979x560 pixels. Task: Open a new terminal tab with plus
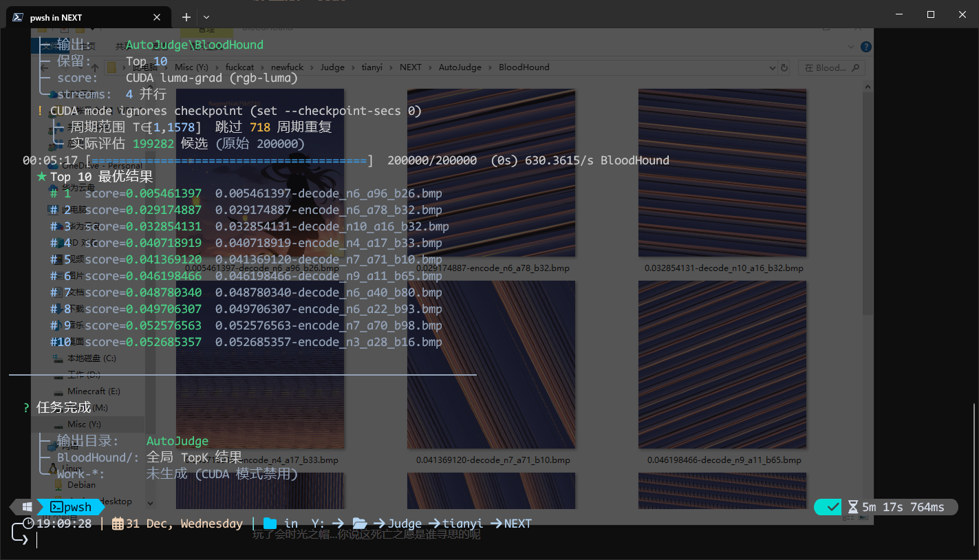(186, 17)
